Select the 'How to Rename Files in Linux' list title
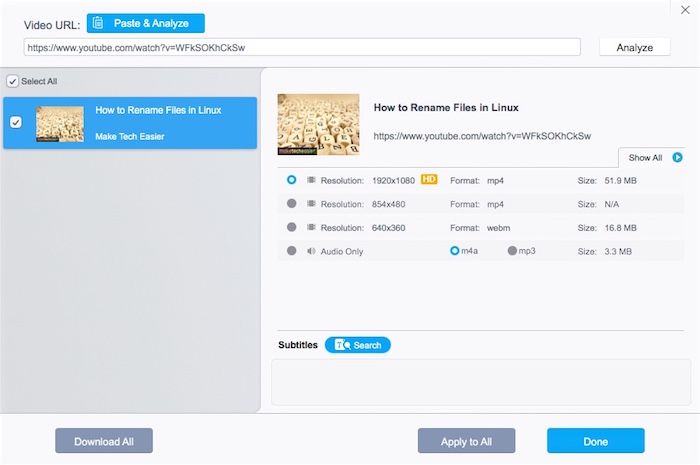This screenshot has width=700, height=465. coord(158,110)
